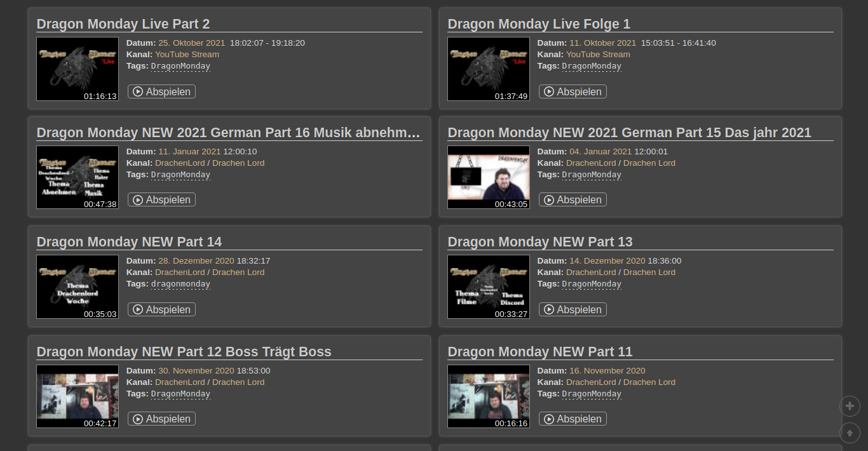The height and width of the screenshot is (451, 868).
Task: Start playback of German Part 16 video
Action: pos(161,199)
